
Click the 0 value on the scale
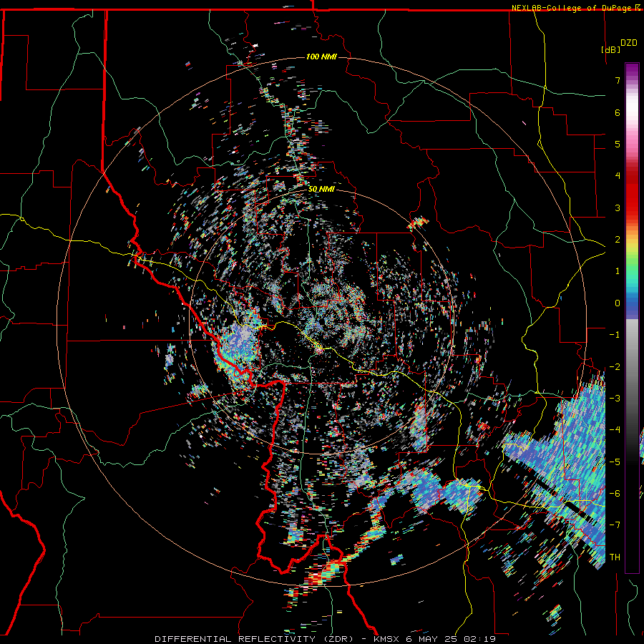[618, 303]
